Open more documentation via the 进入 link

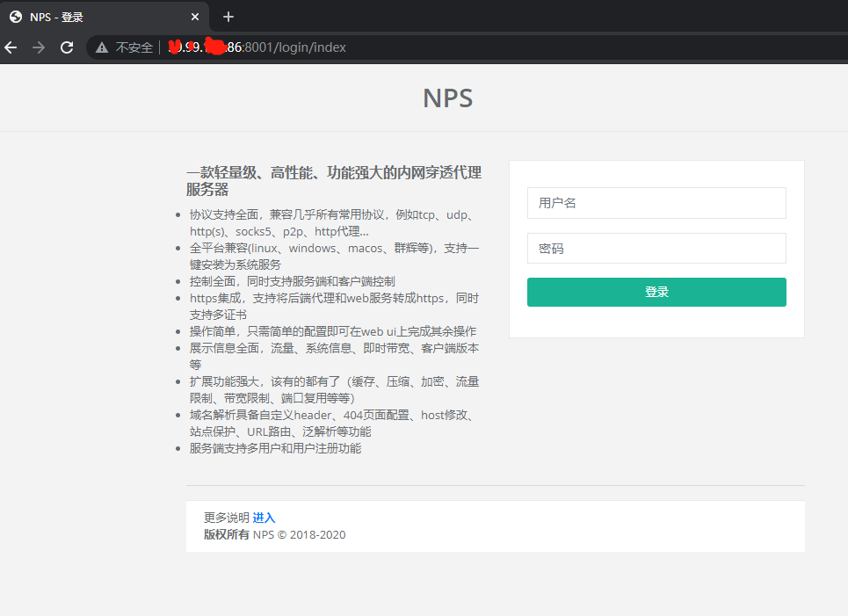coord(264,518)
